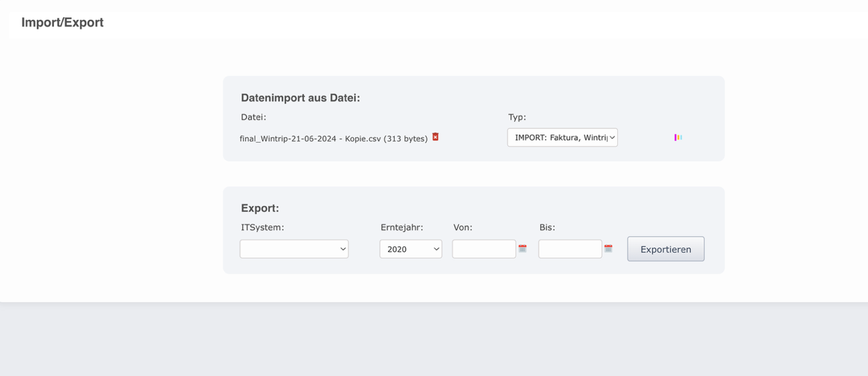Focus the Bis date input field
The image size is (868, 376).
570,249
